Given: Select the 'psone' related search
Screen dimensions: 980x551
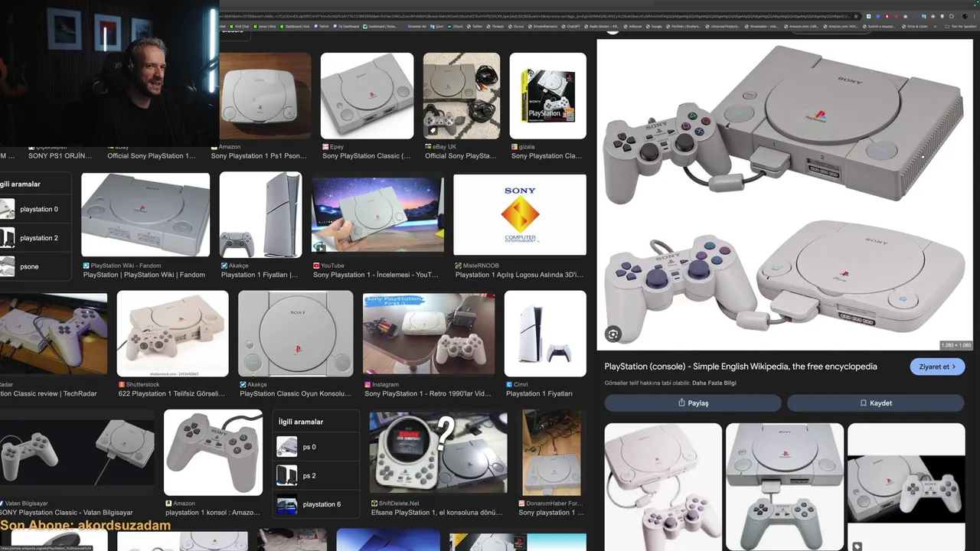Looking at the screenshot, I should coord(36,266).
